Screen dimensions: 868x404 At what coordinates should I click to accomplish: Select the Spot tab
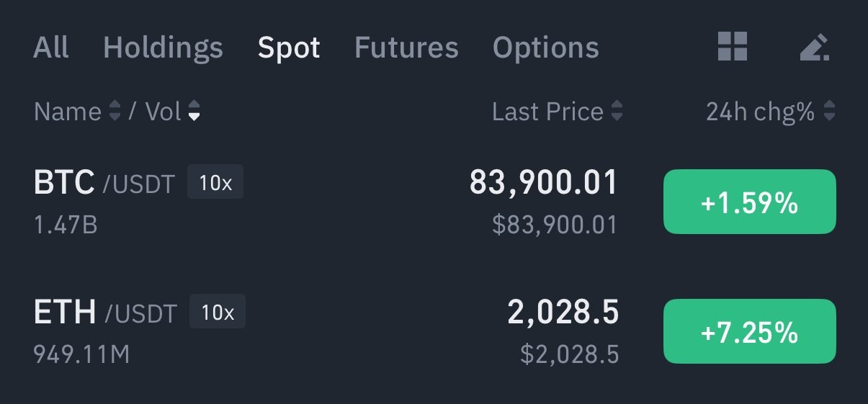tap(289, 48)
